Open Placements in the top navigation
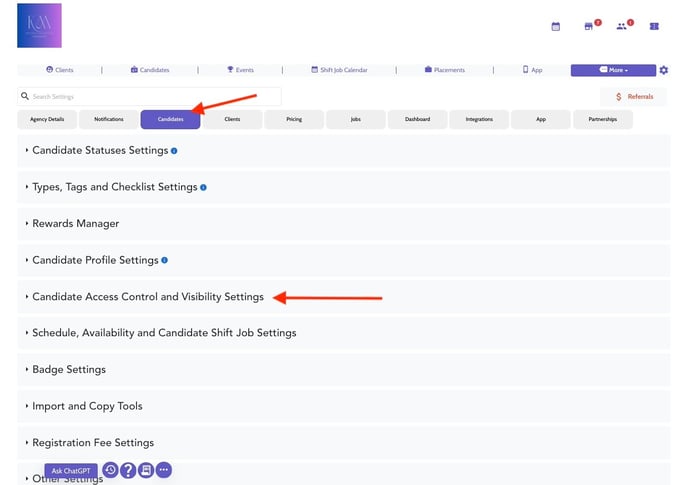688x485 pixels. pyautogui.click(x=444, y=70)
